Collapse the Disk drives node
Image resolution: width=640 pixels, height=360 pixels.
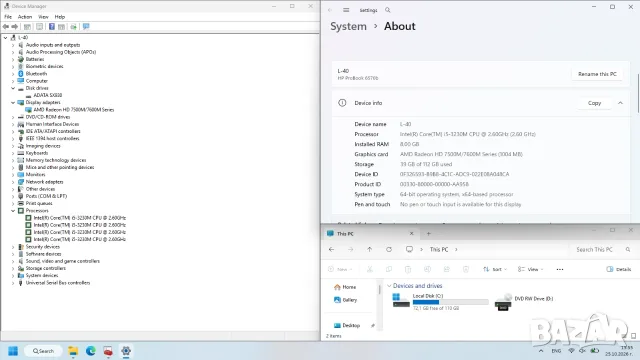tap(13, 88)
